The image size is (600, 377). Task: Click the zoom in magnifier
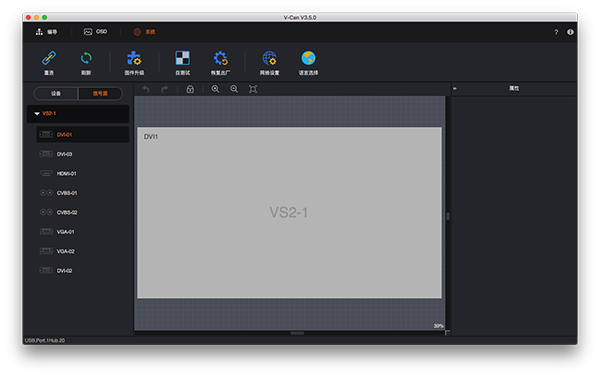click(x=215, y=89)
